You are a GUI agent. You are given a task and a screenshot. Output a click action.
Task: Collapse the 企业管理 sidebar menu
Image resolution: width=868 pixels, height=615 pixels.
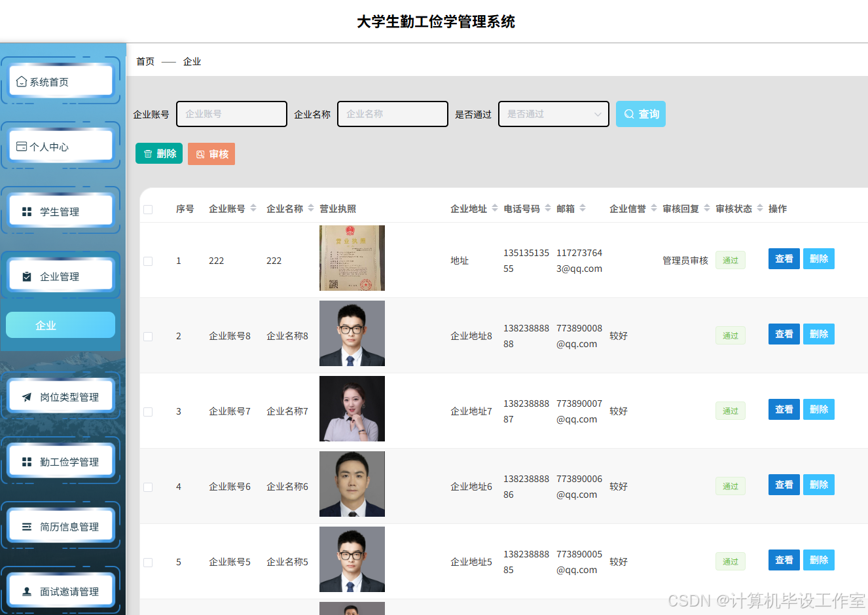60,276
